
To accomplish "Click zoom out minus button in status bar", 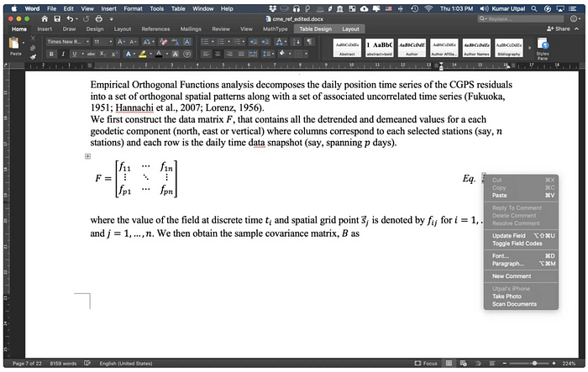I will coord(504,363).
